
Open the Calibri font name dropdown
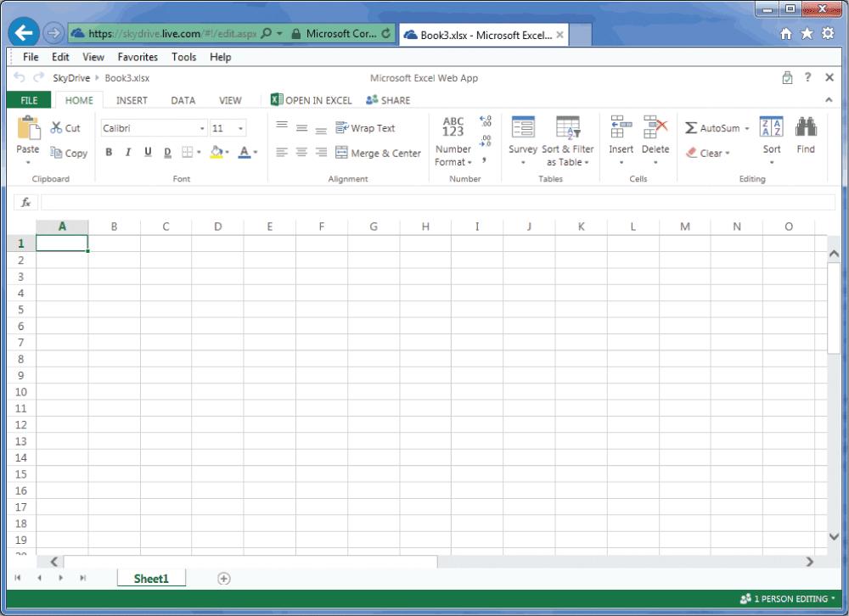coord(201,127)
